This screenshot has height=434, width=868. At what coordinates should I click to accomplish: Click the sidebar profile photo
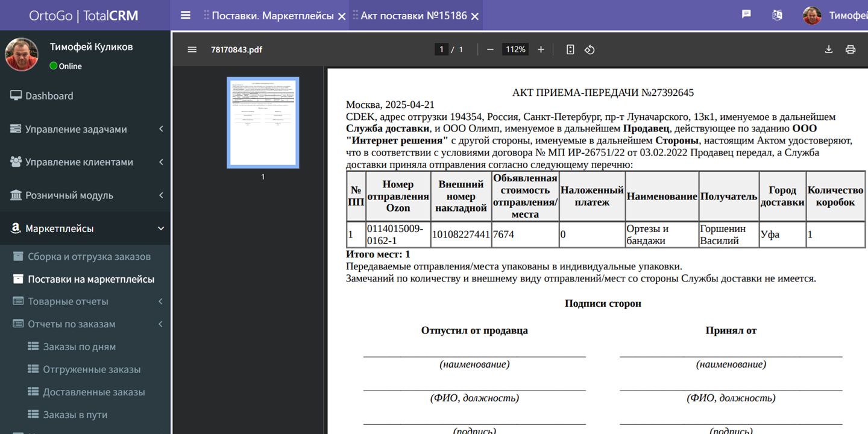coord(22,54)
